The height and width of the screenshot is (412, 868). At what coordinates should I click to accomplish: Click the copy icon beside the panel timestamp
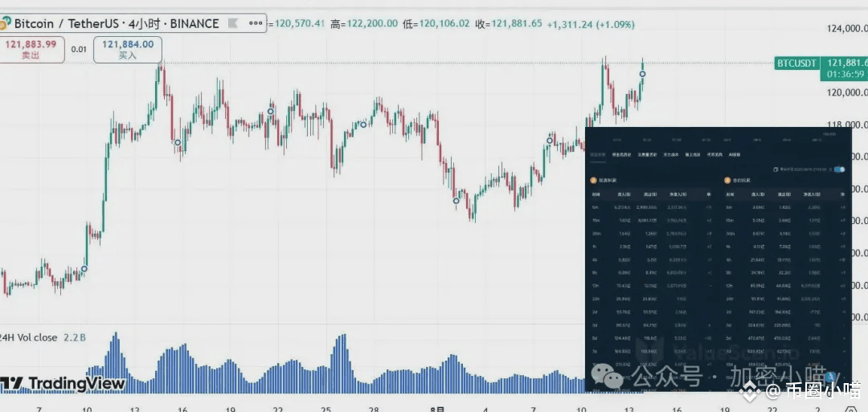pyautogui.click(x=776, y=169)
